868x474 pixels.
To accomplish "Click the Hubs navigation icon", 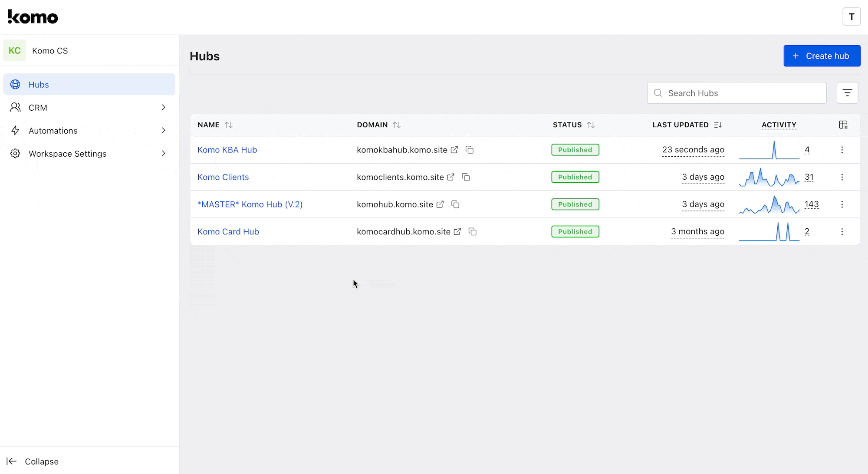I will [x=15, y=84].
